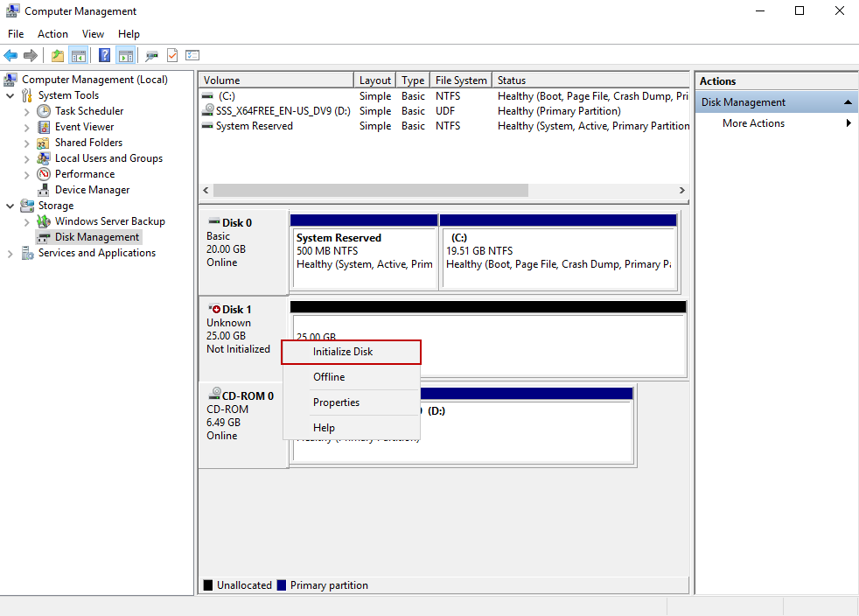The width and height of the screenshot is (859, 616).
Task: Open the Action menu
Action: pyautogui.click(x=52, y=34)
